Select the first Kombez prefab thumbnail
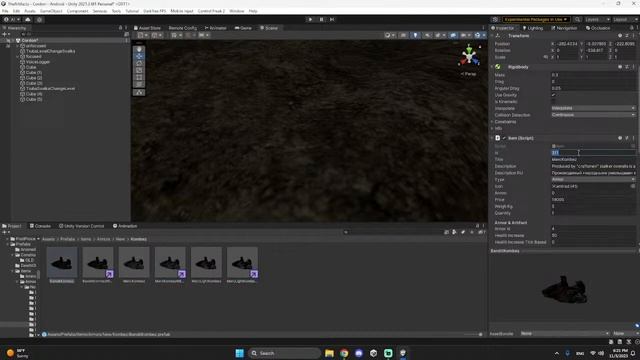The width and height of the screenshot is (640, 360). click(x=62, y=262)
